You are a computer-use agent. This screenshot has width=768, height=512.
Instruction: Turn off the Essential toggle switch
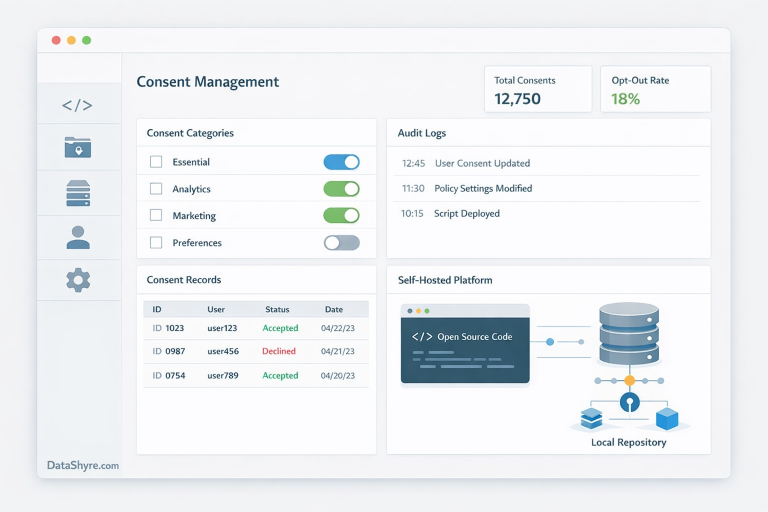341,162
